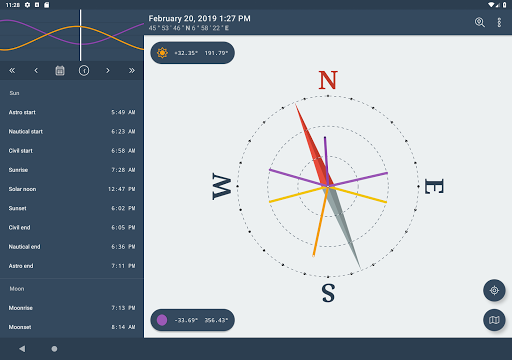The image size is (512, 360).
Task: Jump forward with the double-right chevron
Action: (x=132, y=70)
